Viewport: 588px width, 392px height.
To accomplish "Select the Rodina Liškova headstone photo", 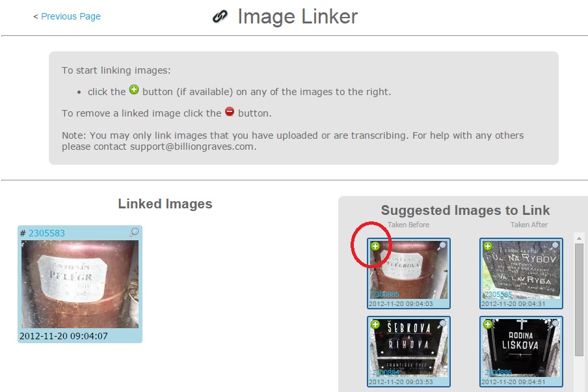I will [521, 348].
